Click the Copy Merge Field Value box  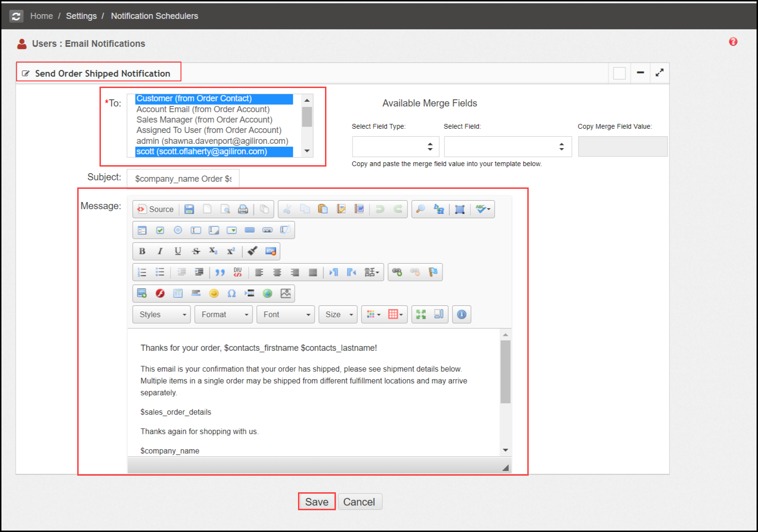pyautogui.click(x=623, y=147)
